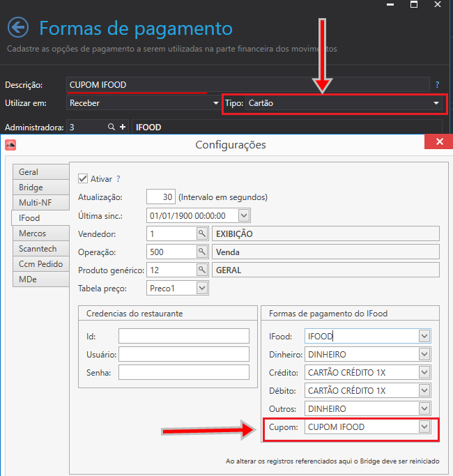Image resolution: width=453 pixels, height=476 pixels.
Task: Search Administradora using the magnifier icon
Action: 112,127
